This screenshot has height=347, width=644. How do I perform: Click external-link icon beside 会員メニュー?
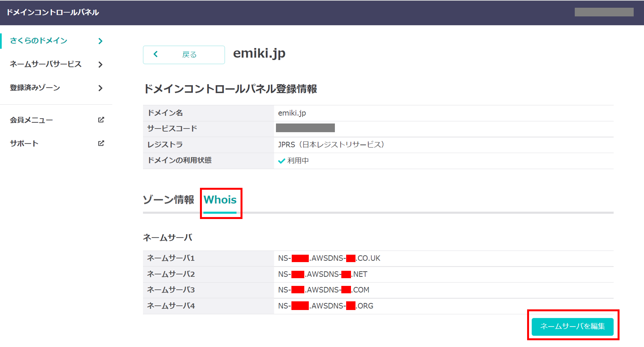101,120
